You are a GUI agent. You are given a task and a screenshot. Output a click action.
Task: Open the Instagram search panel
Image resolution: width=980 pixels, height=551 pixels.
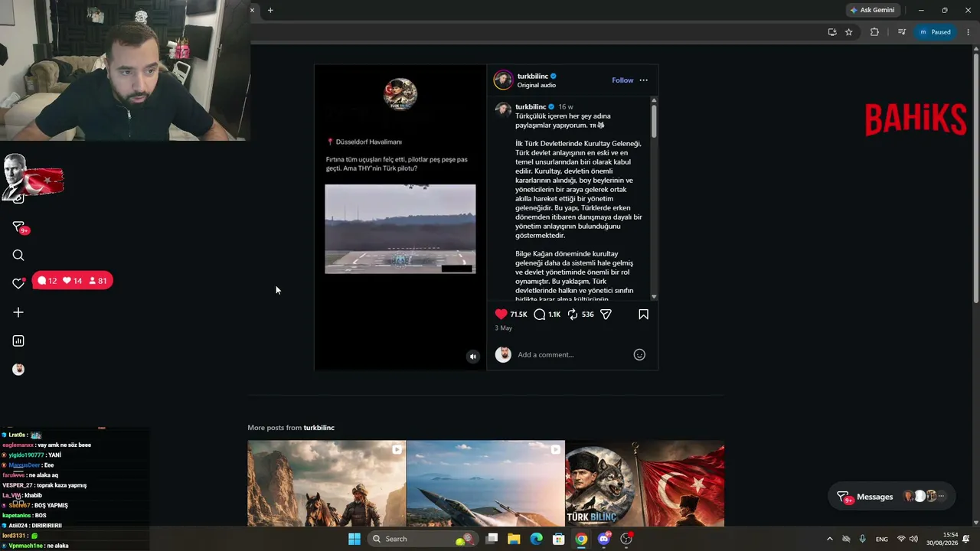18,256
